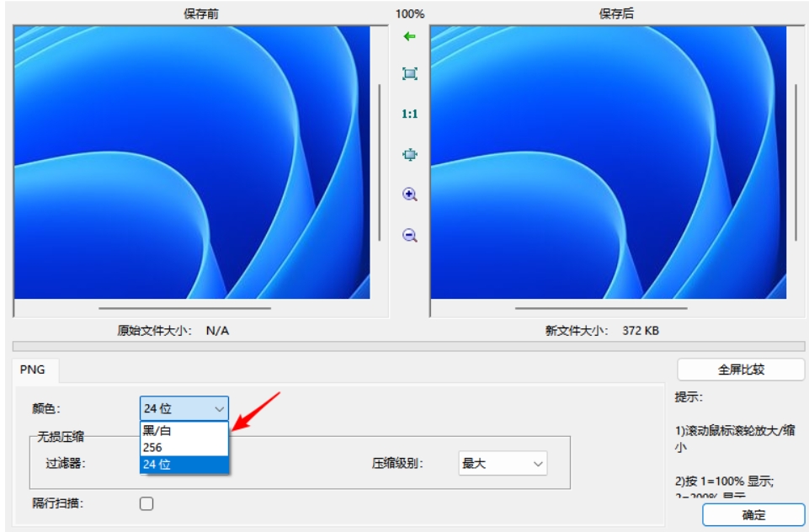Click the 提示 heading text
Image resolution: width=809 pixels, height=532 pixels.
[689, 397]
